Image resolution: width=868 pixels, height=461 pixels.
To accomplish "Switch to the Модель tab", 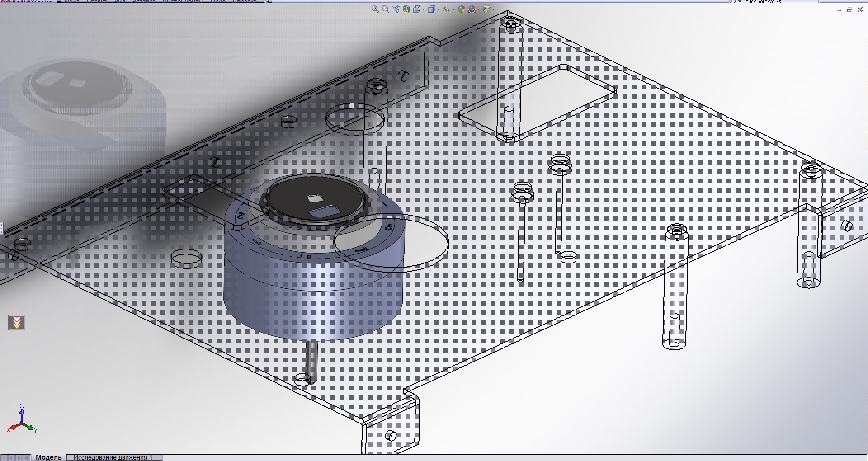I will pos(49,457).
